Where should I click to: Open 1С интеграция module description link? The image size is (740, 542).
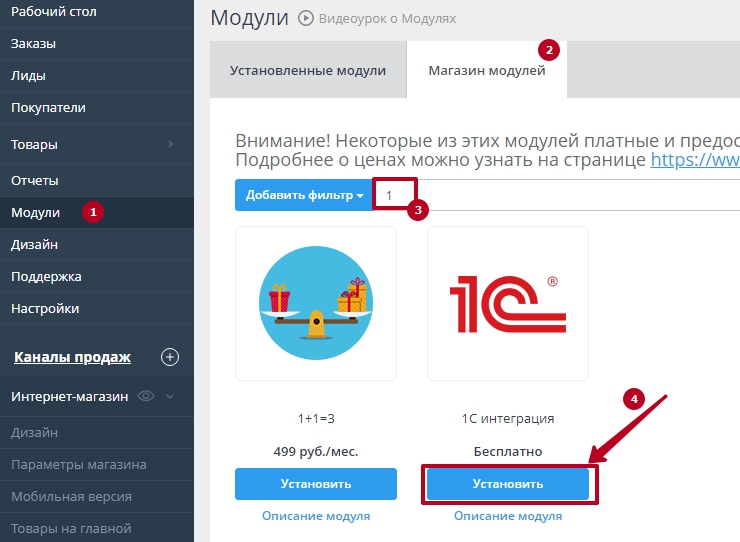pos(508,516)
